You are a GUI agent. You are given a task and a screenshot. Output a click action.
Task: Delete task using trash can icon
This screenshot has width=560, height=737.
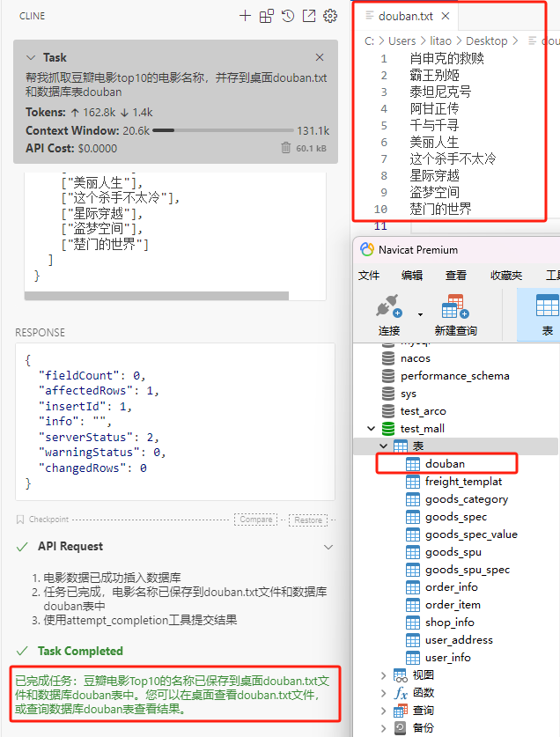click(x=285, y=148)
